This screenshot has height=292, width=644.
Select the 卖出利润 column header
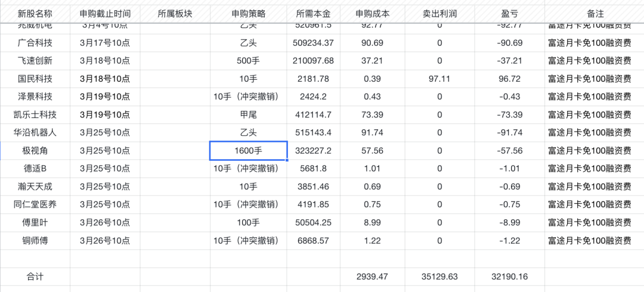click(x=439, y=14)
